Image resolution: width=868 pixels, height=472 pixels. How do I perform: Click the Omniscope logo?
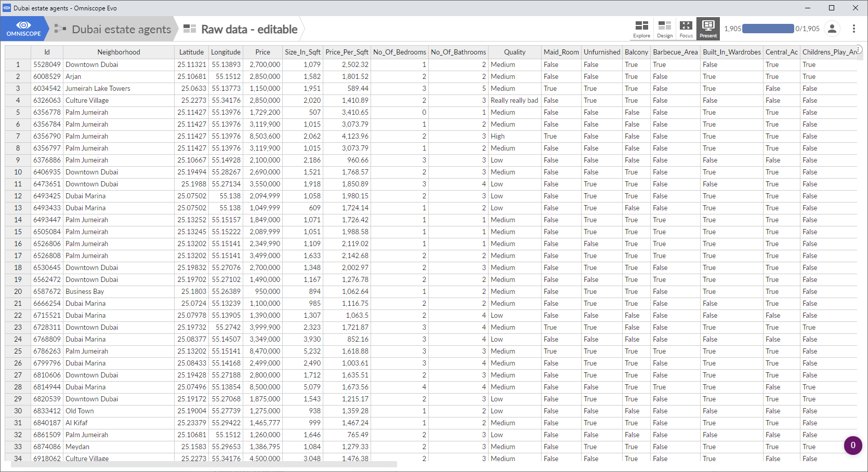click(23, 29)
